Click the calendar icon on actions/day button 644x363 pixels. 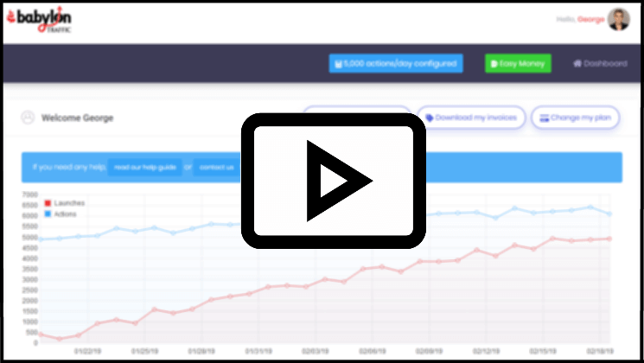click(339, 64)
